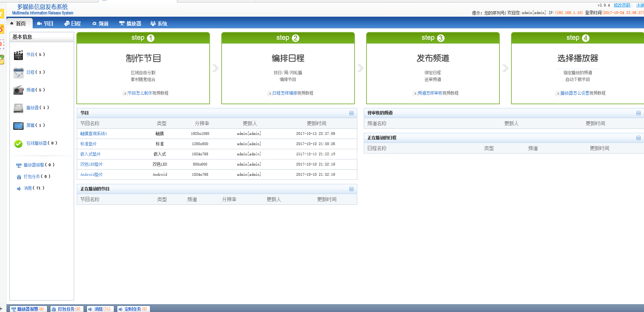Switch to the 系统 navigation tab
This screenshot has width=644, height=312.
159,24
